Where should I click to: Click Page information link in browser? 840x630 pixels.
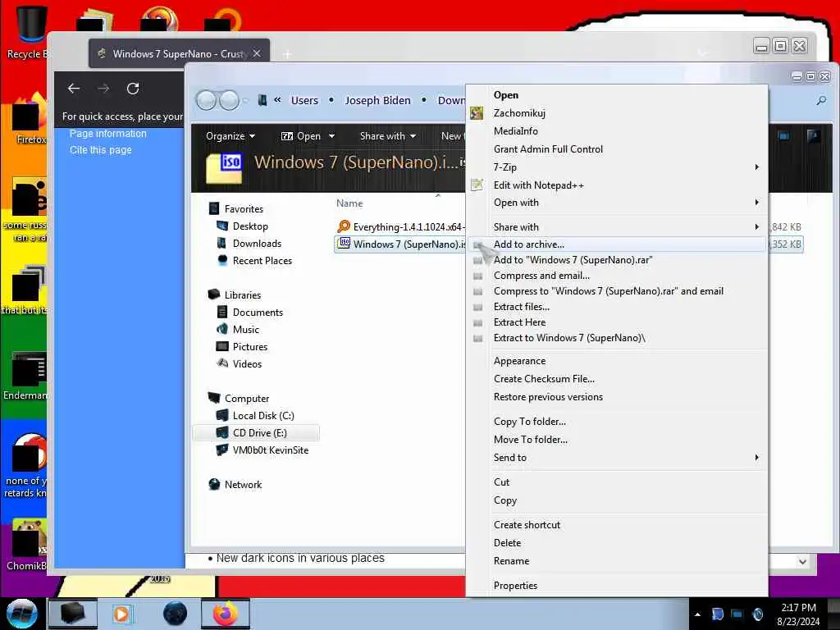point(107,134)
